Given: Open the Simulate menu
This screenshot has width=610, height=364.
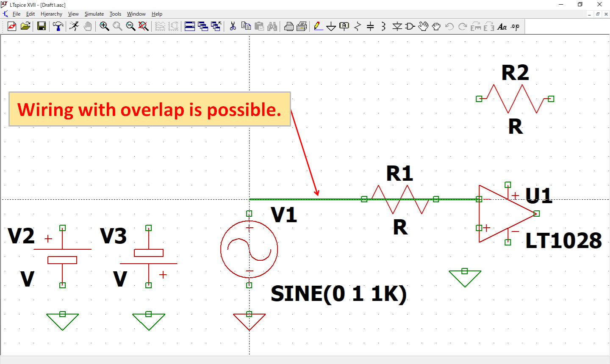Looking at the screenshot, I should [94, 14].
